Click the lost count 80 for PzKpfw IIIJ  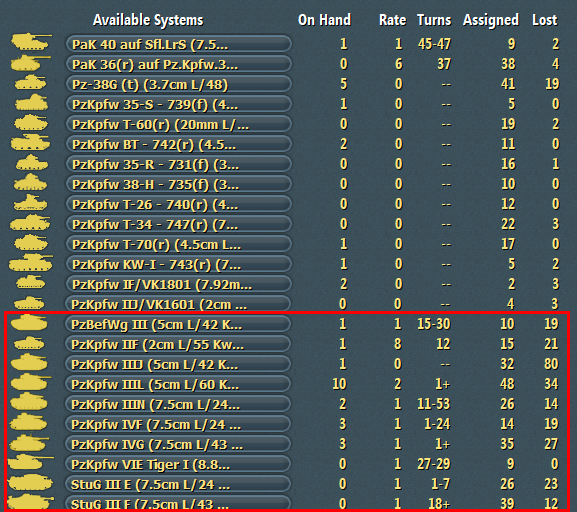pos(551,364)
